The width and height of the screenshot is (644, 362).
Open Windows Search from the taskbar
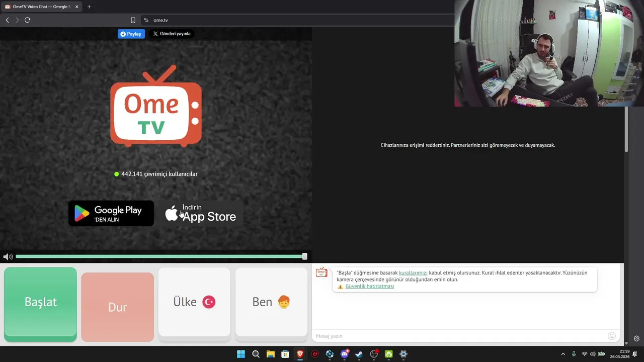256,354
